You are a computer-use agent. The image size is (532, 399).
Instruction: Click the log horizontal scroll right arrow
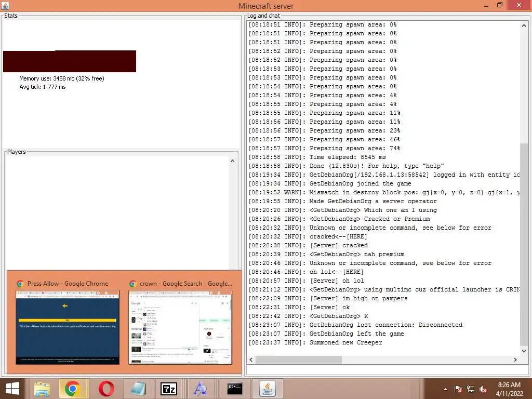click(x=515, y=360)
